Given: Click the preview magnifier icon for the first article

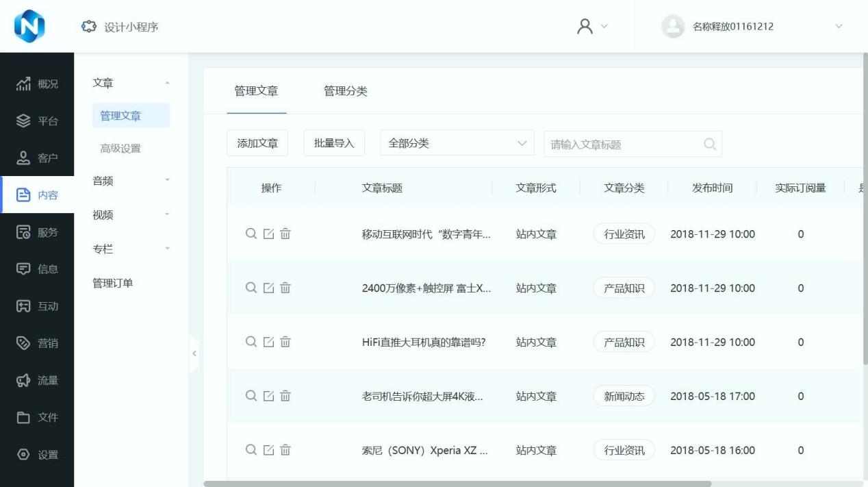Looking at the screenshot, I should click(x=251, y=234).
